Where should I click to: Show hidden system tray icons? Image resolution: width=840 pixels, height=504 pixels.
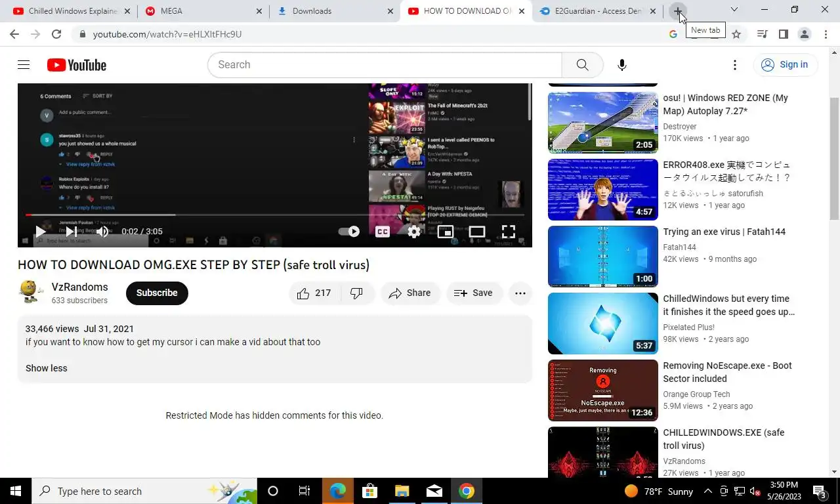point(708,491)
